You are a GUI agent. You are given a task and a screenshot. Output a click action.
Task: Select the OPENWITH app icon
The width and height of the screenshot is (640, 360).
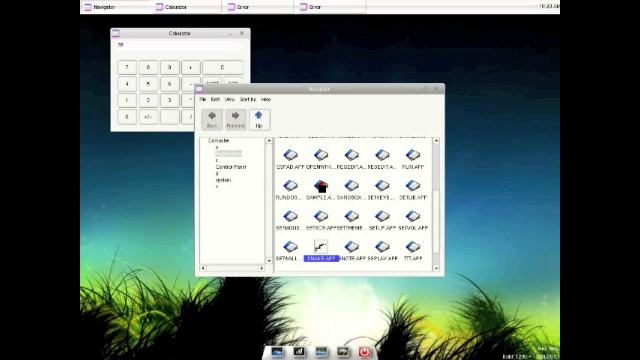pyautogui.click(x=321, y=159)
